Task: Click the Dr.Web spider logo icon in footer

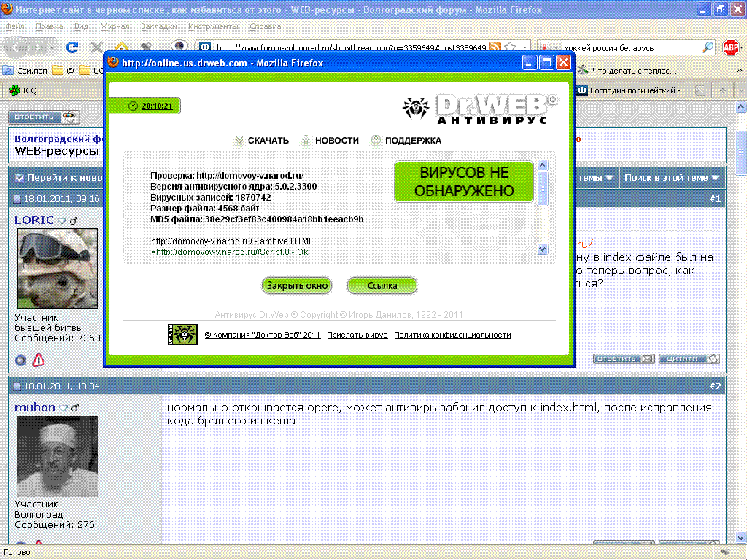Action: [x=182, y=334]
